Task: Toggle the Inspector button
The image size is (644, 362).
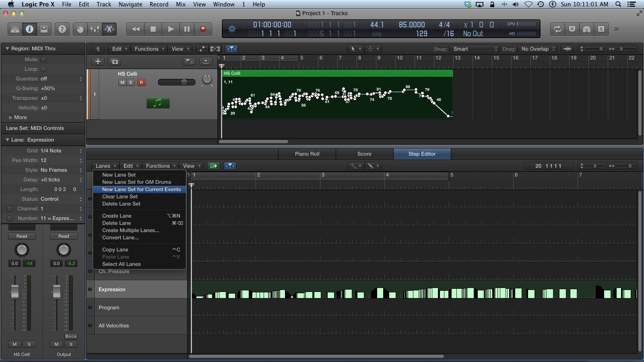Action: click(29, 29)
